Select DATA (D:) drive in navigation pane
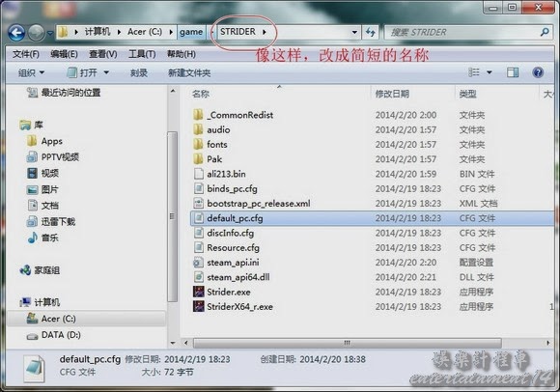Viewport: 560px width, 392px height. pos(53,335)
